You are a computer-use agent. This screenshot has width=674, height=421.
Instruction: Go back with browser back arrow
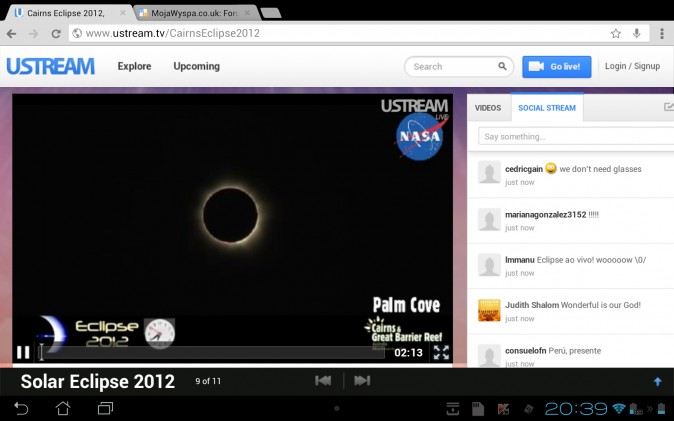(12, 34)
